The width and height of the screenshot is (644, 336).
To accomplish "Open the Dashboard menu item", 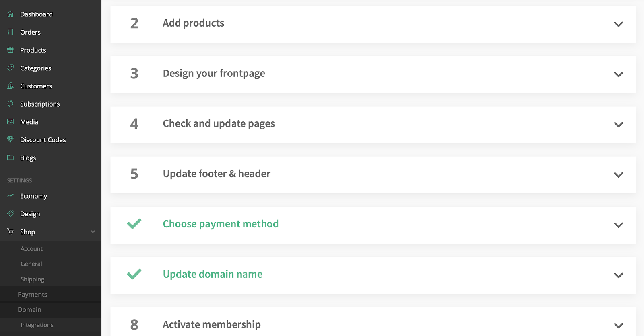I will tap(36, 14).
